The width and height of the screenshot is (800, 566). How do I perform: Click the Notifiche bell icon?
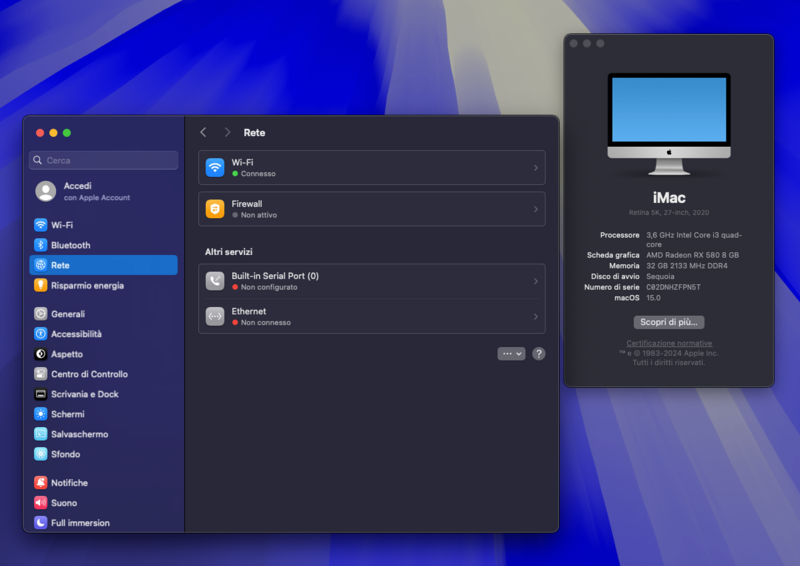click(x=40, y=483)
